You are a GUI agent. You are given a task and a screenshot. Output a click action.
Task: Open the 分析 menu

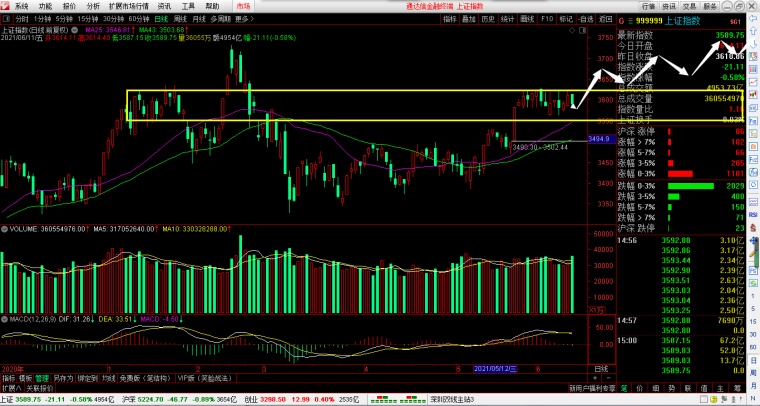coord(93,6)
